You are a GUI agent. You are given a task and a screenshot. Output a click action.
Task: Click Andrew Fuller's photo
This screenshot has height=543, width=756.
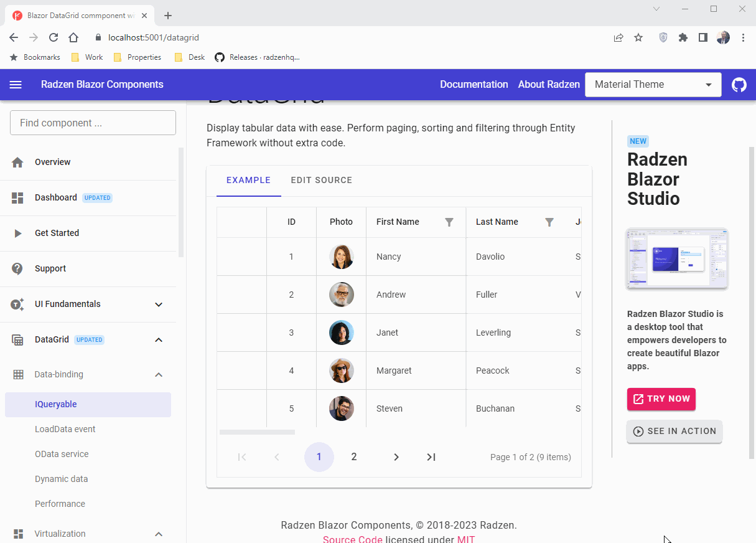coord(342,295)
